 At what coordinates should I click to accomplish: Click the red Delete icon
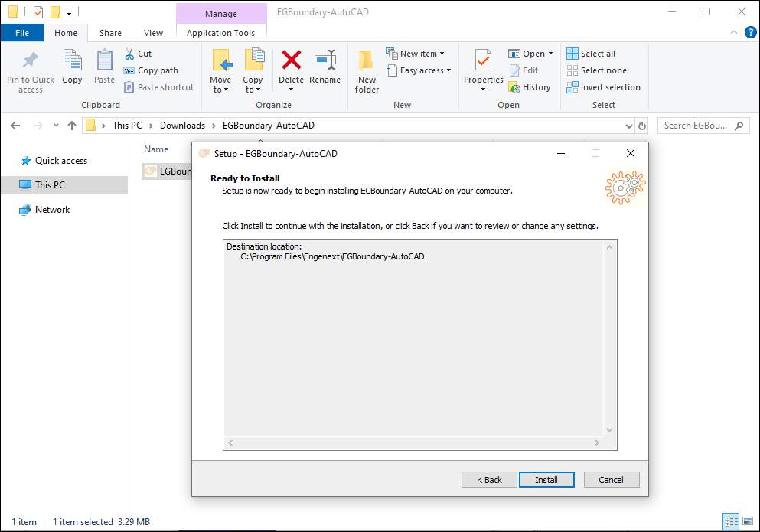pyautogui.click(x=292, y=60)
